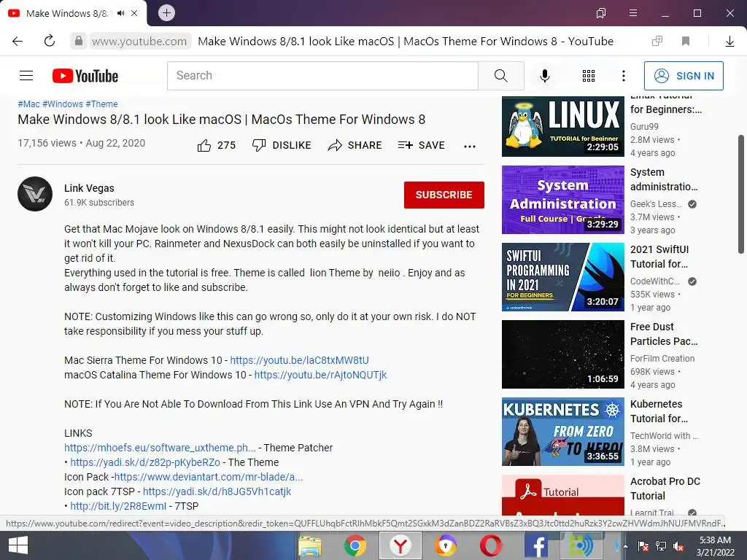747x560 pixels.
Task: Open the browser main menu
Action: pyautogui.click(x=632, y=13)
